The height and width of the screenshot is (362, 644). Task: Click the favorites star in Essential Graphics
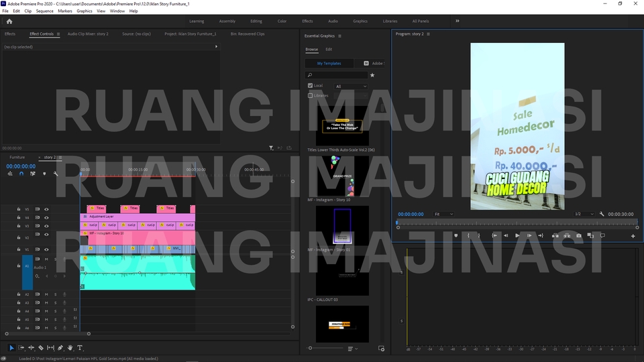pyautogui.click(x=372, y=75)
